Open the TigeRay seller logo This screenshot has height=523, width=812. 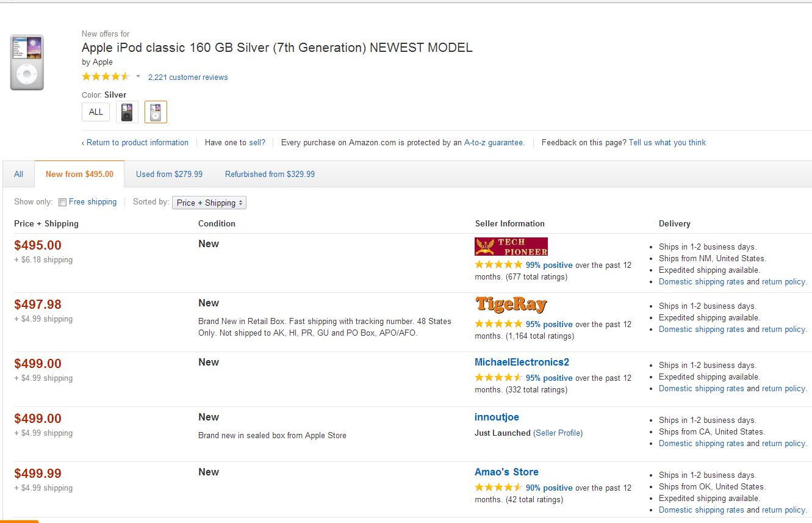pyautogui.click(x=511, y=304)
